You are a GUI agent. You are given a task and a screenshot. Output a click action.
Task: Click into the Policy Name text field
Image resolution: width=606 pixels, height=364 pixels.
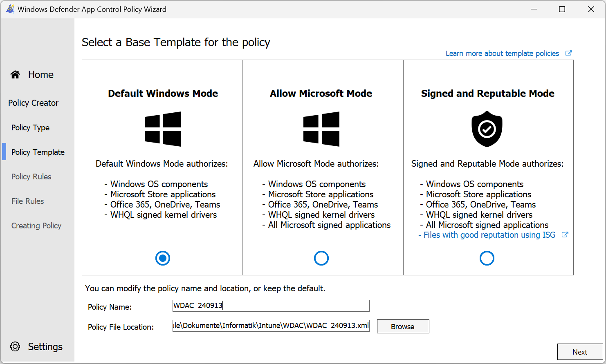coord(271,306)
